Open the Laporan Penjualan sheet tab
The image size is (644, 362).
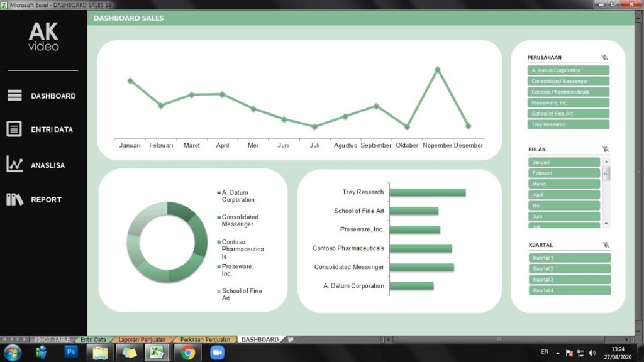[x=142, y=339]
